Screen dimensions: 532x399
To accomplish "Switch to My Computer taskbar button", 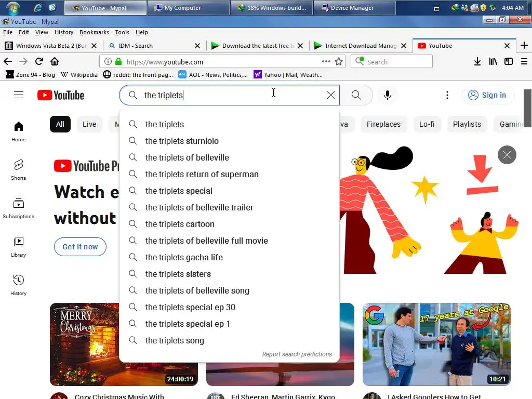I will click(x=188, y=7).
